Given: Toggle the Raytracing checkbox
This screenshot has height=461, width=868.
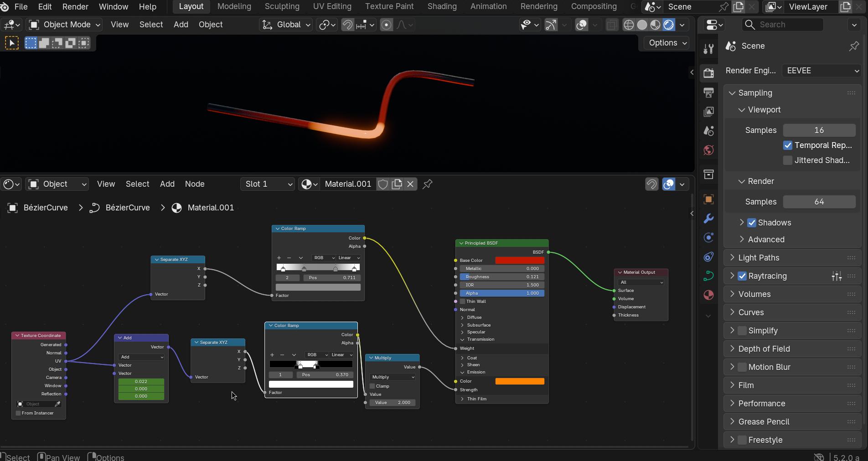Looking at the screenshot, I should point(742,276).
